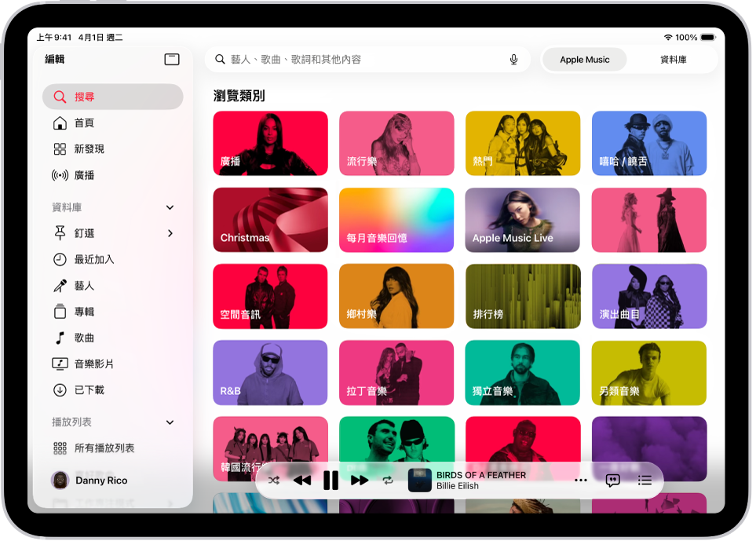756x541 pixels.
Task: Open the 韓國流行 K-pop tile
Action: 271,448
